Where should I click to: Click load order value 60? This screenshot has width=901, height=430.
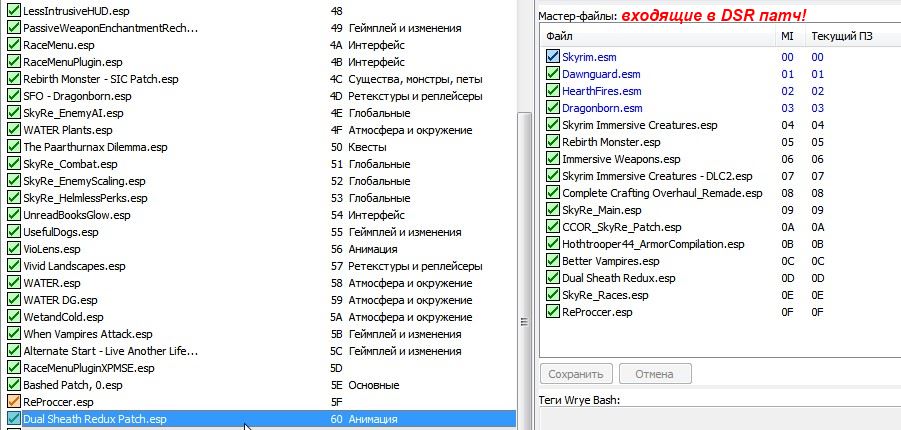pos(337,419)
